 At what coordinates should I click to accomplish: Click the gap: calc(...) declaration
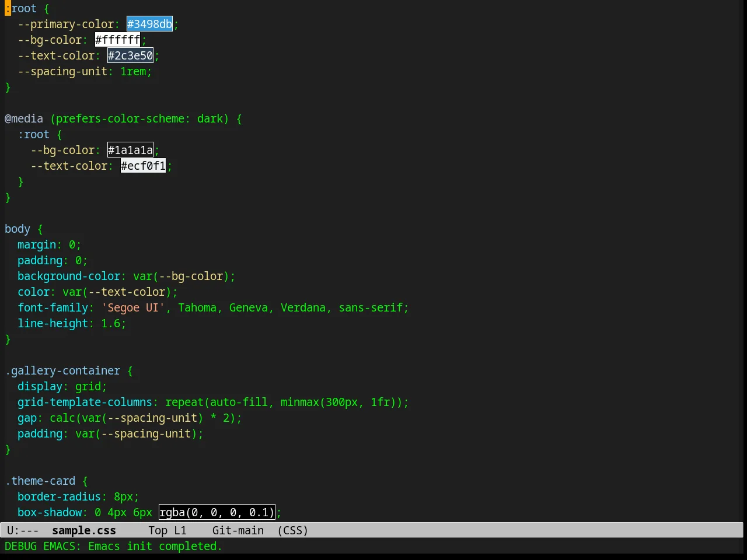pos(130,418)
